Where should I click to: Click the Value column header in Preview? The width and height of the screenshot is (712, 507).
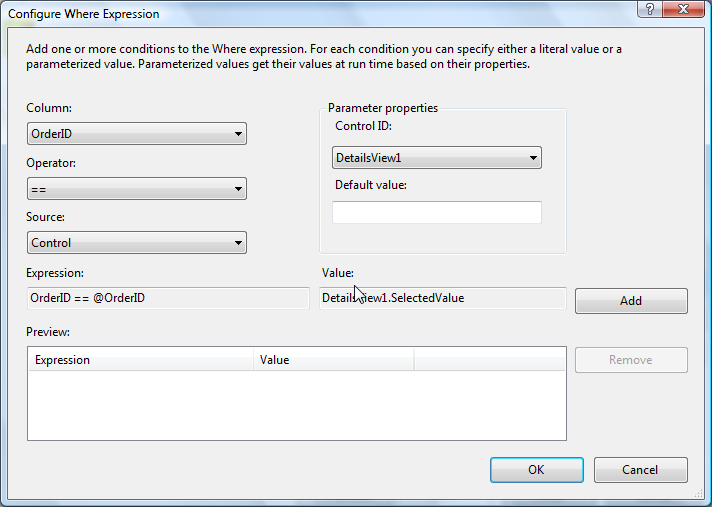(333, 360)
